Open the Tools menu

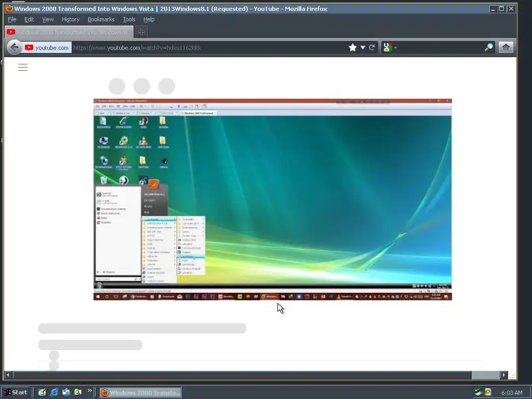click(129, 19)
